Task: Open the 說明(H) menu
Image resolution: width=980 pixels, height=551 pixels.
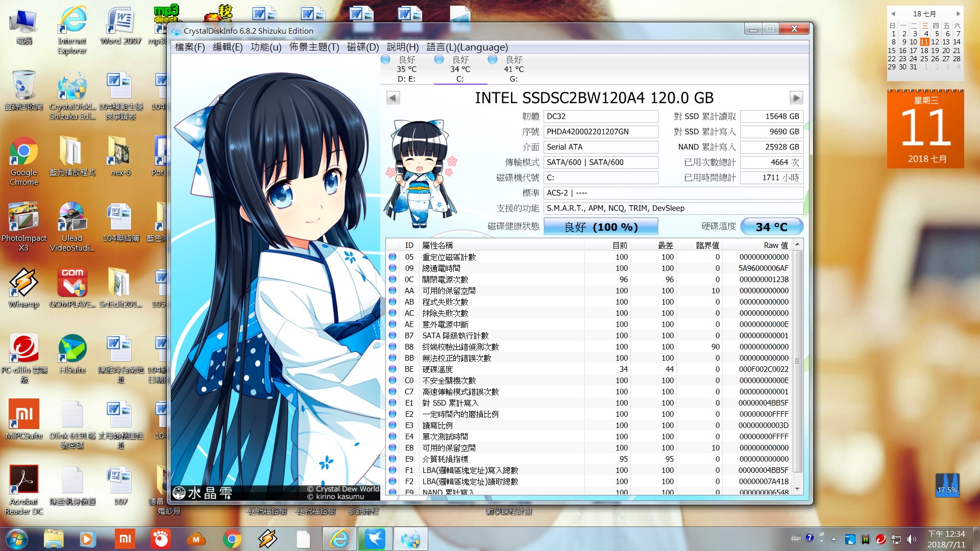Action: coord(402,47)
